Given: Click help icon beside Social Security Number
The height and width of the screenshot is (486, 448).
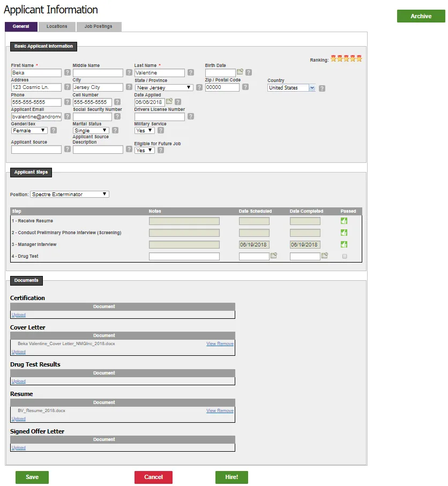Looking at the screenshot, I should point(117,116).
